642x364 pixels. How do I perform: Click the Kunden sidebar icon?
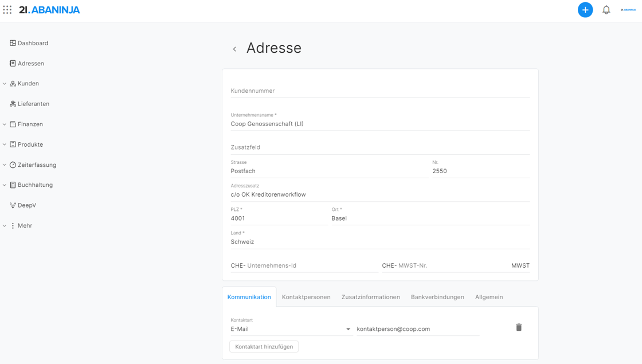pos(13,84)
